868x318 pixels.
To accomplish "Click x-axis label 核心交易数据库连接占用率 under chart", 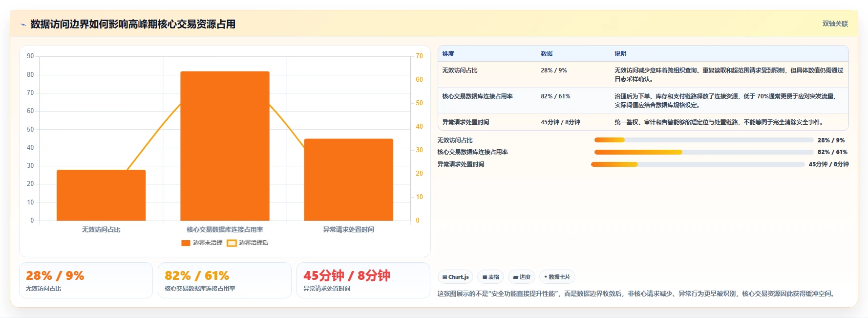I will [x=225, y=229].
